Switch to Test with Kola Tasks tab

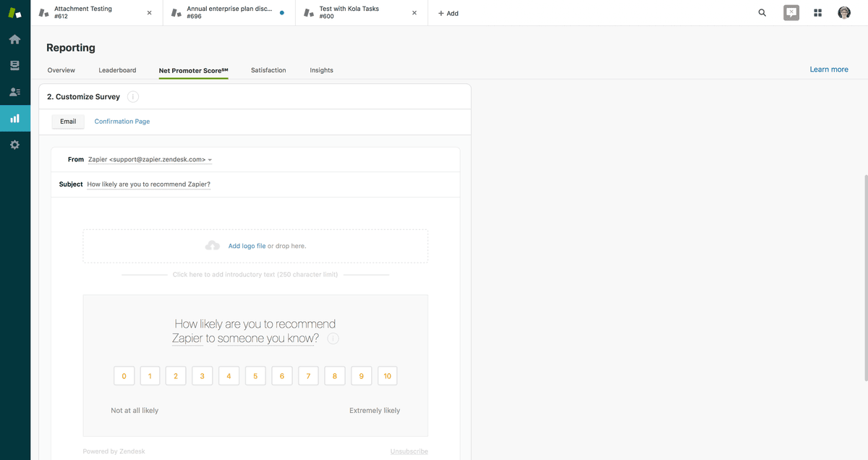tap(362, 13)
